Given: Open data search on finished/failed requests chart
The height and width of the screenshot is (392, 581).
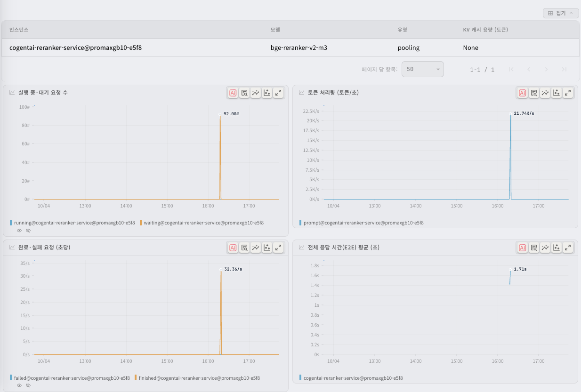Looking at the screenshot, I should [244, 248].
